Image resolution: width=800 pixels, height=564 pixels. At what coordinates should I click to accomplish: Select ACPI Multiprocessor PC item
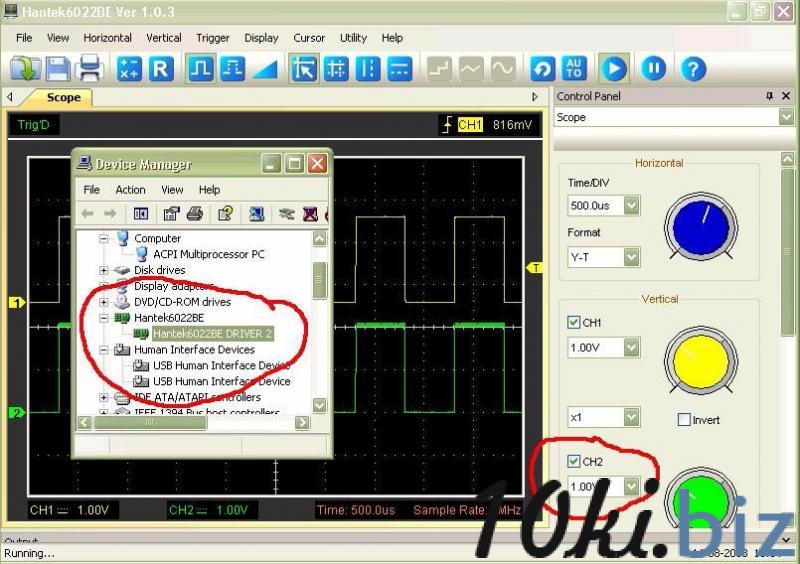(209, 254)
